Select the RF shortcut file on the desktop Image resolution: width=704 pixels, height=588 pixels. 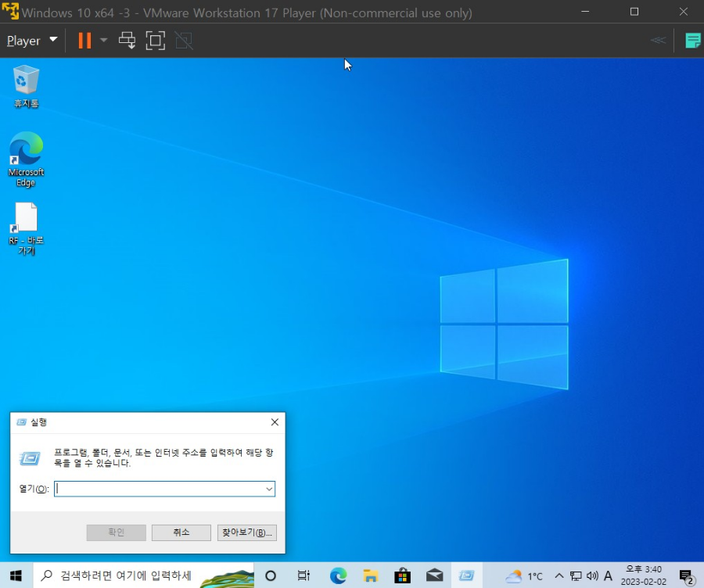point(26,228)
